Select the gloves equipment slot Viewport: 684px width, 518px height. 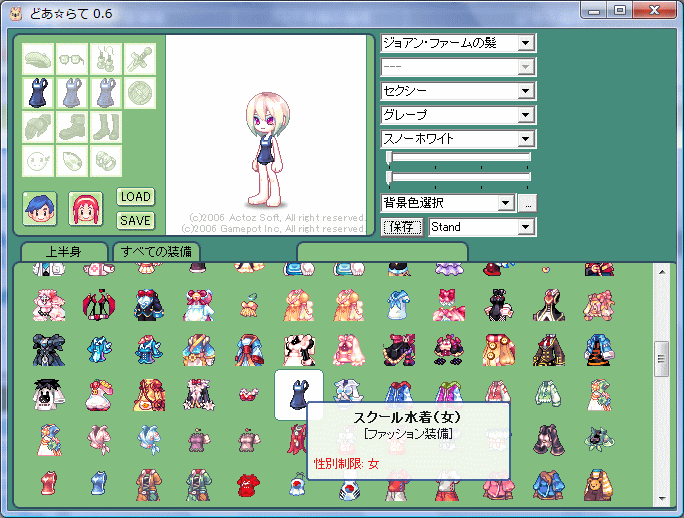38,127
